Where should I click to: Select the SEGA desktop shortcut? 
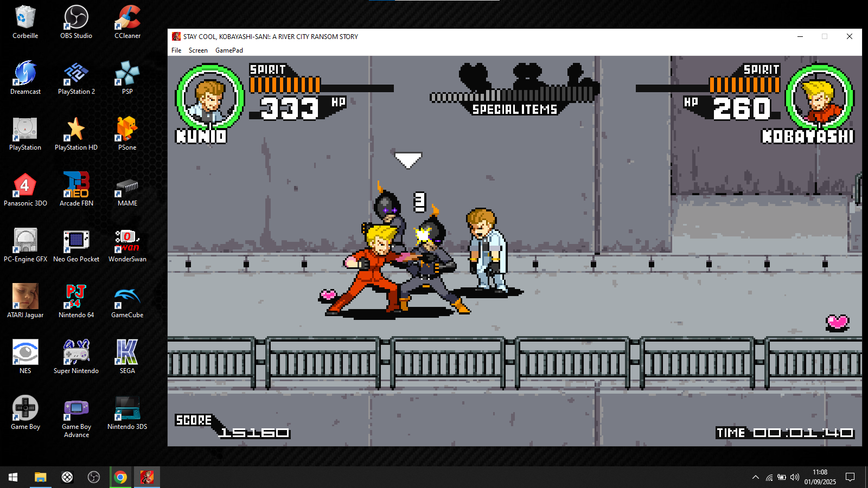pyautogui.click(x=127, y=357)
